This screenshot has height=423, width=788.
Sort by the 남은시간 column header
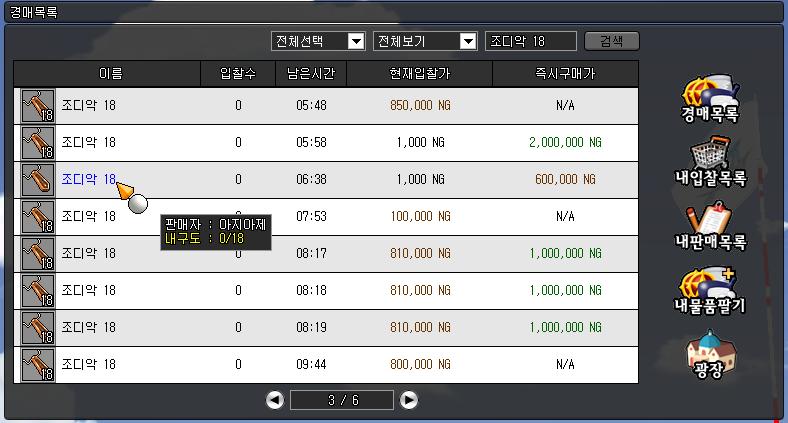pyautogui.click(x=311, y=74)
